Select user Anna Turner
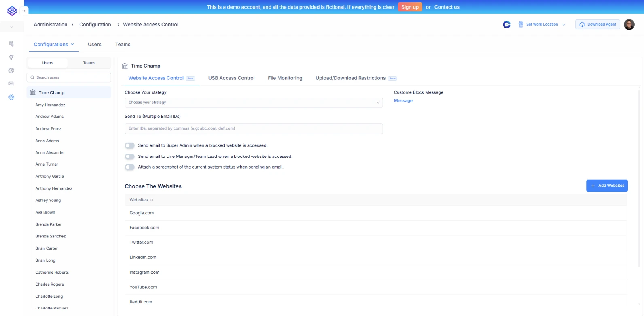The image size is (644, 316). click(x=47, y=164)
